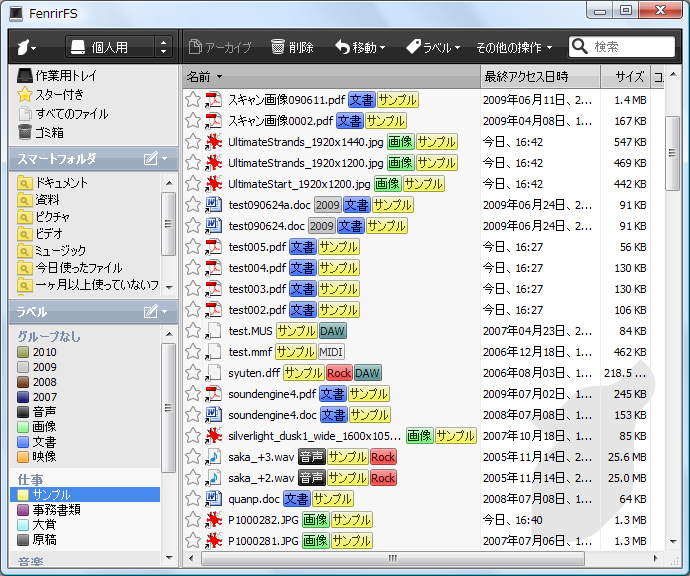
Task: Select すべてのファイル in the sidebar
Action: point(63,114)
